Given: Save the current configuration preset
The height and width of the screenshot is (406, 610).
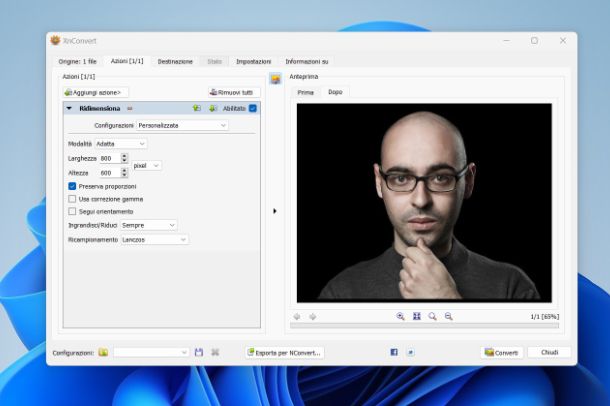Looking at the screenshot, I should (199, 352).
